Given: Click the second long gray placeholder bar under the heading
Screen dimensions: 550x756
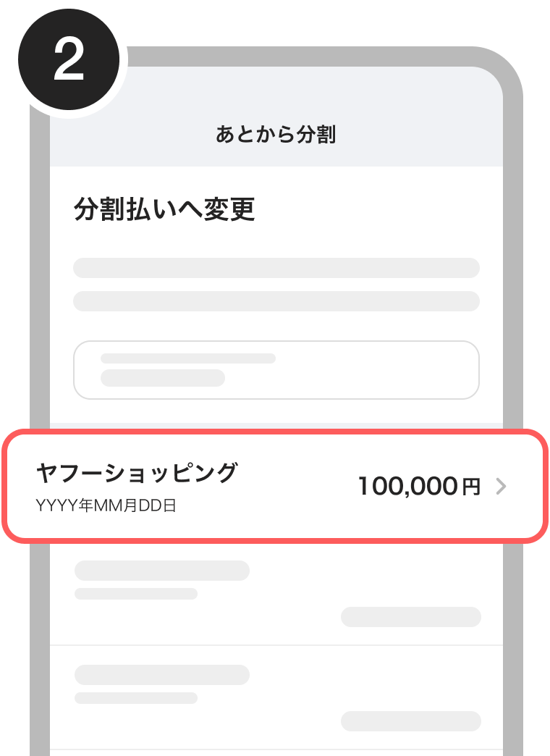Looking at the screenshot, I should 276,301.
